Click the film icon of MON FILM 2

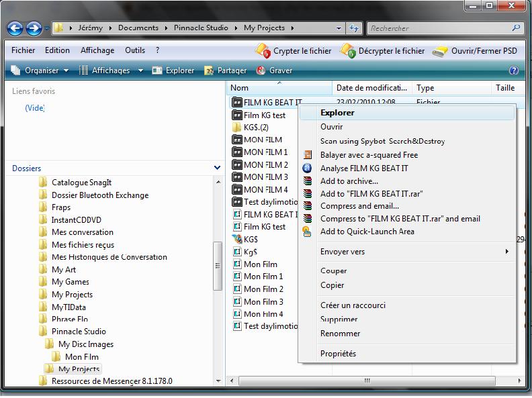(237, 164)
